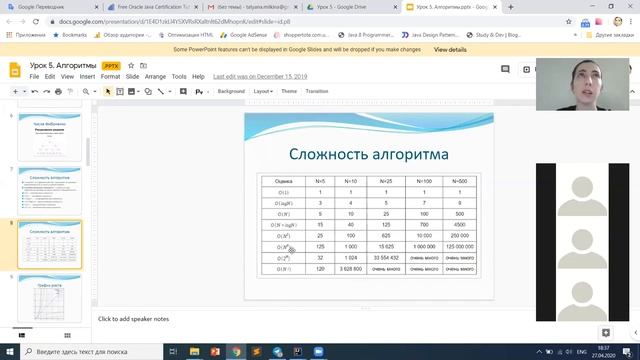
Task: Open the View menu
Action: (67, 77)
